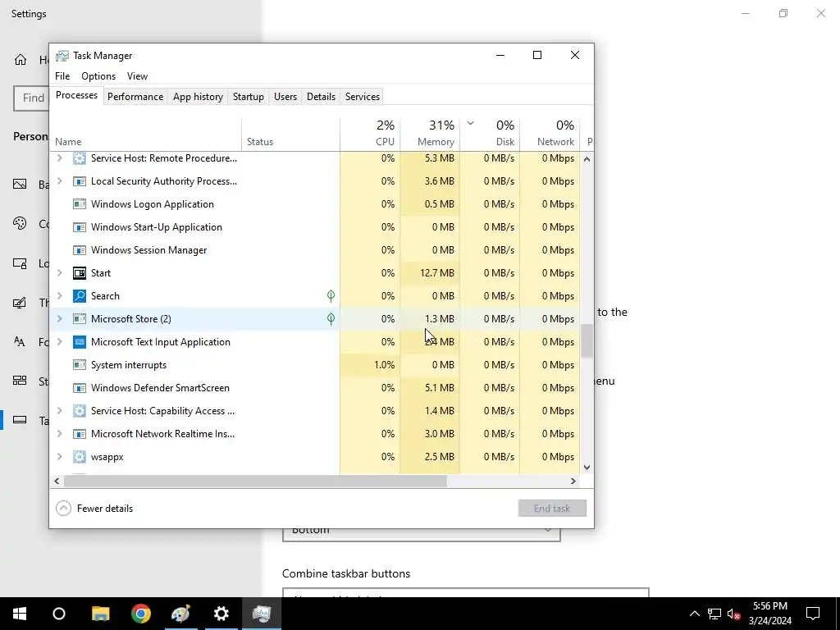
Task: Click the Microsoft Text Input Application icon
Action: tap(80, 342)
